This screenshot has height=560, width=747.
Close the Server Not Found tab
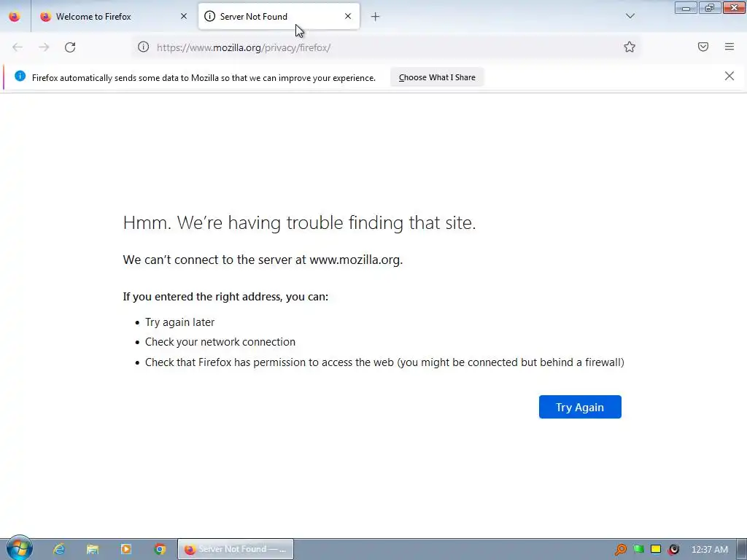348,16
